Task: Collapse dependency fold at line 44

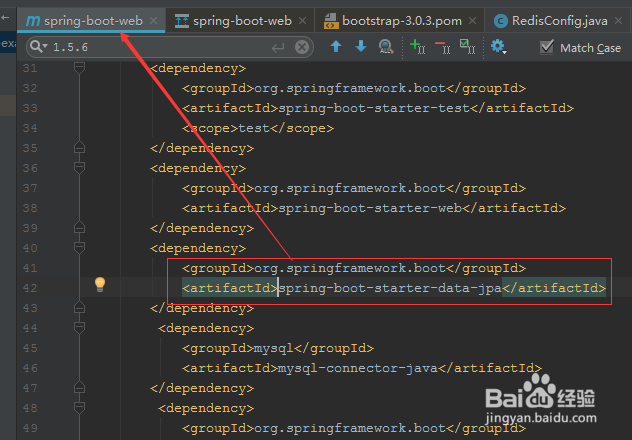Action: coord(79,327)
